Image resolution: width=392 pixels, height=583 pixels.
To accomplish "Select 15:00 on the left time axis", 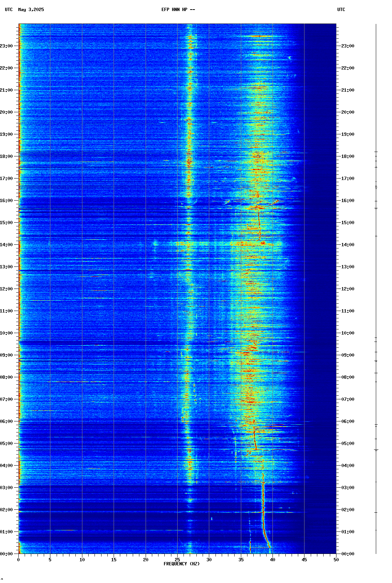I will (x=7, y=223).
